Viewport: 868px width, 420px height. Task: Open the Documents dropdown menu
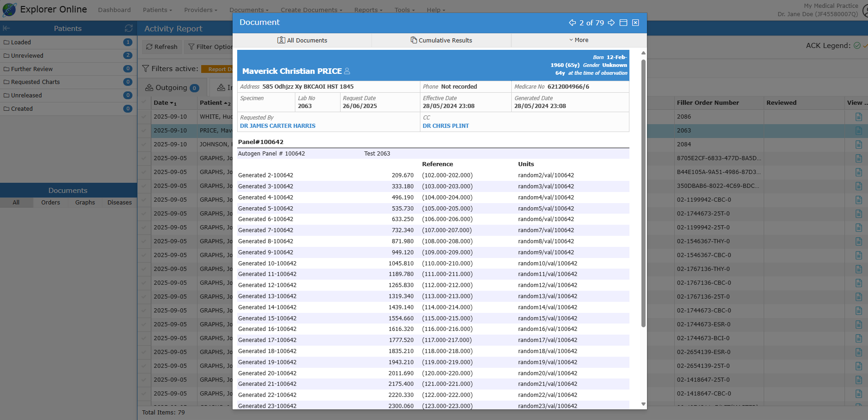[x=249, y=10]
